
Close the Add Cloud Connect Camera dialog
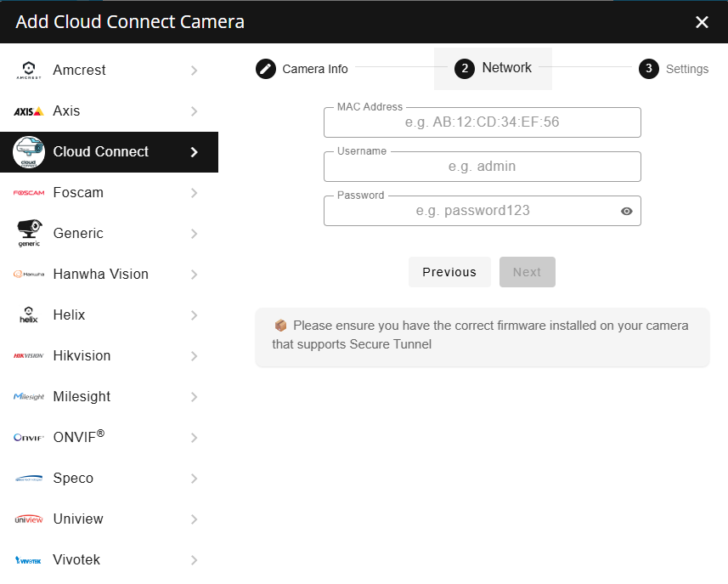(702, 22)
